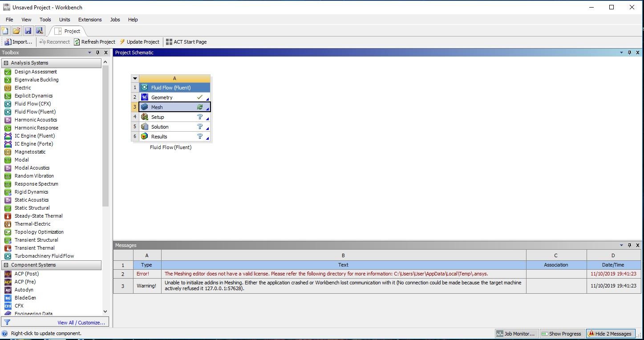Select the Warning! message row

377,286
